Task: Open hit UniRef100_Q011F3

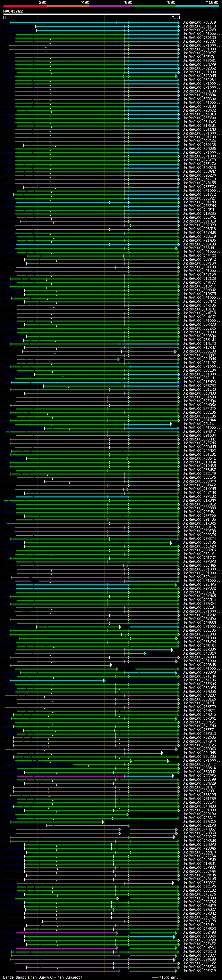Action: (199, 26)
